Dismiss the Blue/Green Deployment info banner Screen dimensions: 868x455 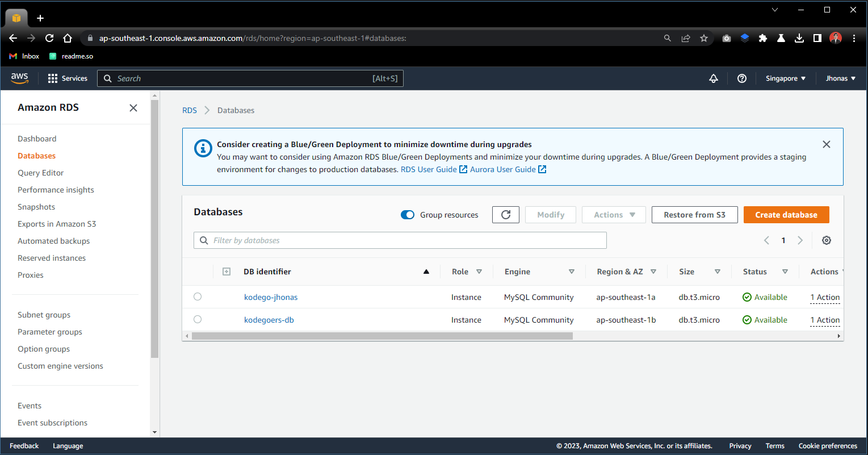[x=827, y=144]
